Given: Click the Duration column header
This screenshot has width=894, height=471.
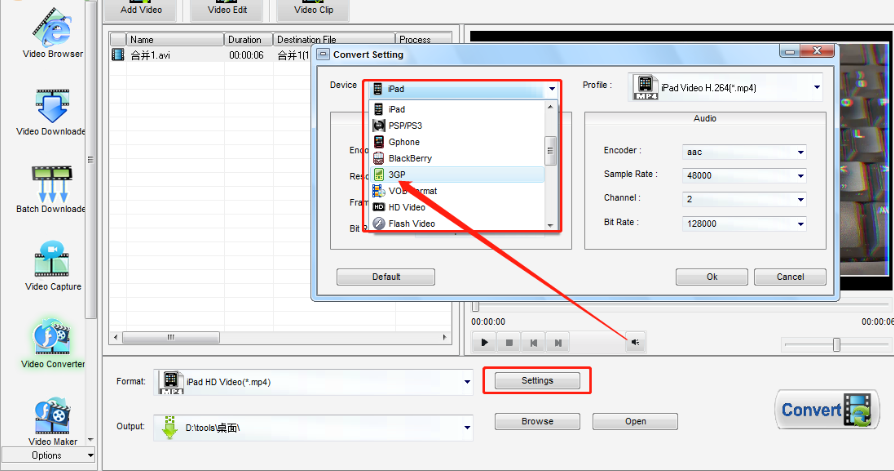Looking at the screenshot, I should pos(249,39).
